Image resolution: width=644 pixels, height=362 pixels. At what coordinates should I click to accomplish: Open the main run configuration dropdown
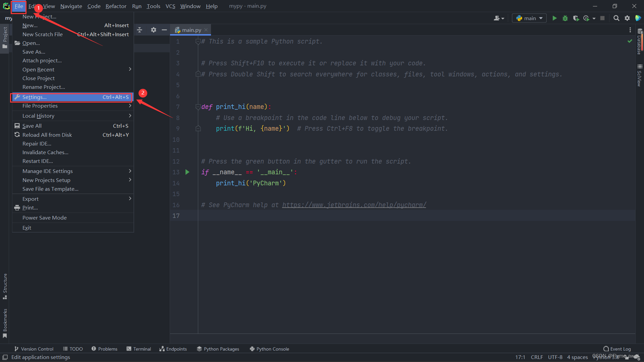pyautogui.click(x=529, y=18)
